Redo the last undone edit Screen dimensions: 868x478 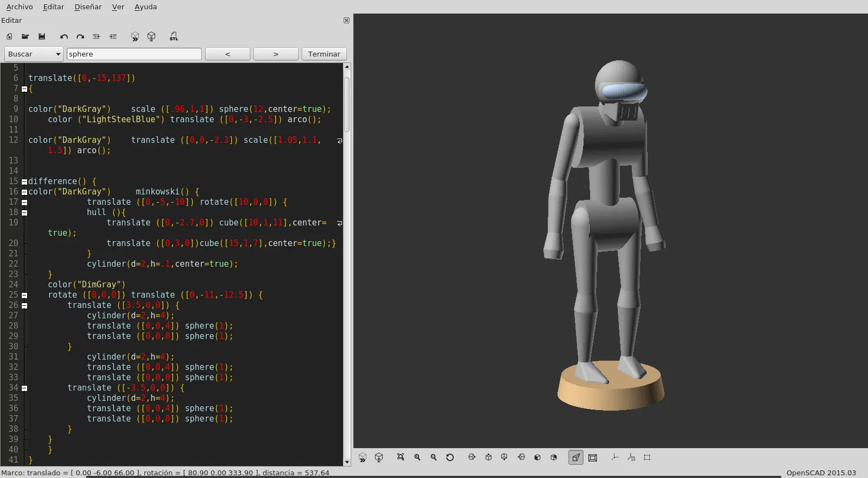(80, 36)
